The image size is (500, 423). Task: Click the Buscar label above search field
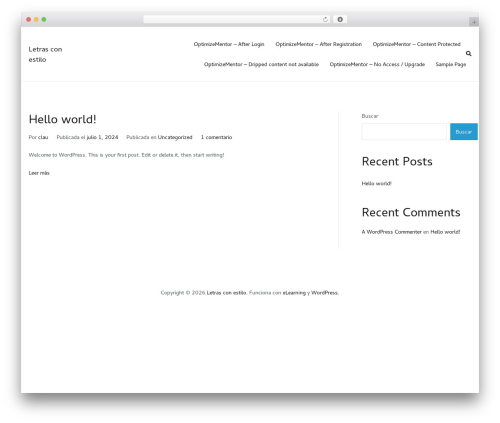[x=370, y=116]
